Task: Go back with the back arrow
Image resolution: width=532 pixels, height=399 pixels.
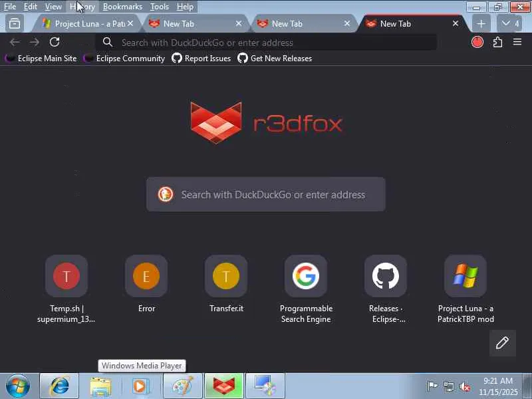Action: tap(15, 43)
